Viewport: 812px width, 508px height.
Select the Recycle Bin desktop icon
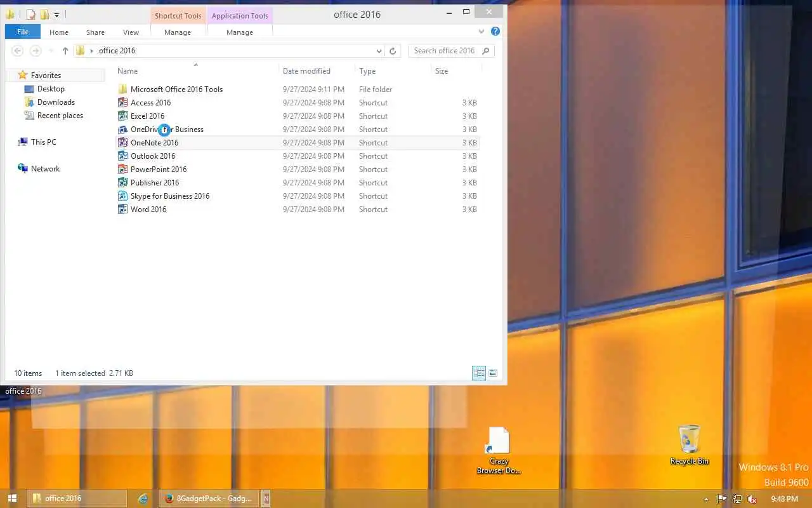690,445
